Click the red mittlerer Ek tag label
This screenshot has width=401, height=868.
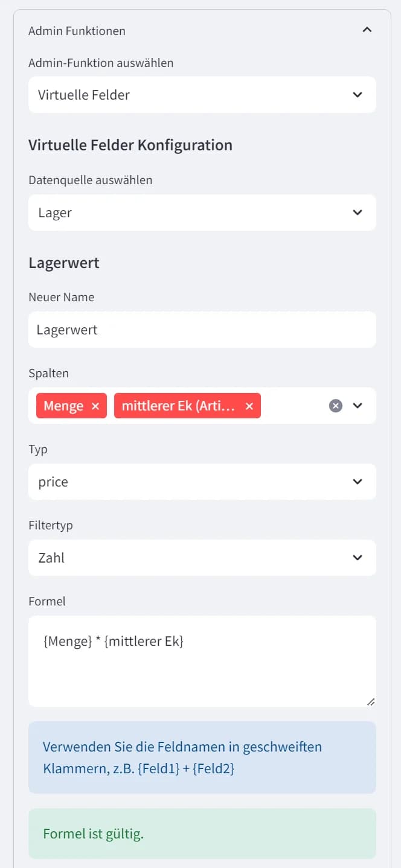pyautogui.click(x=178, y=406)
